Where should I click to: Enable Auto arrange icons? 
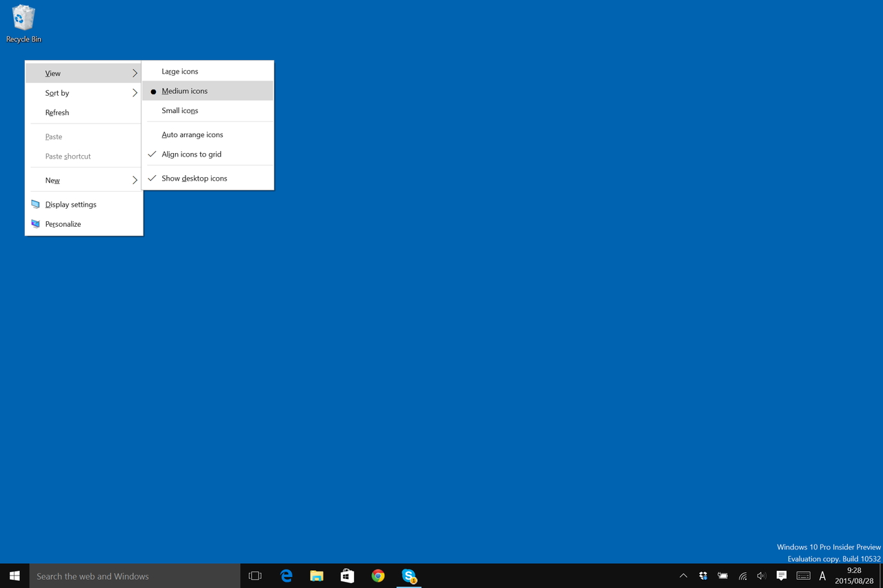[192, 134]
